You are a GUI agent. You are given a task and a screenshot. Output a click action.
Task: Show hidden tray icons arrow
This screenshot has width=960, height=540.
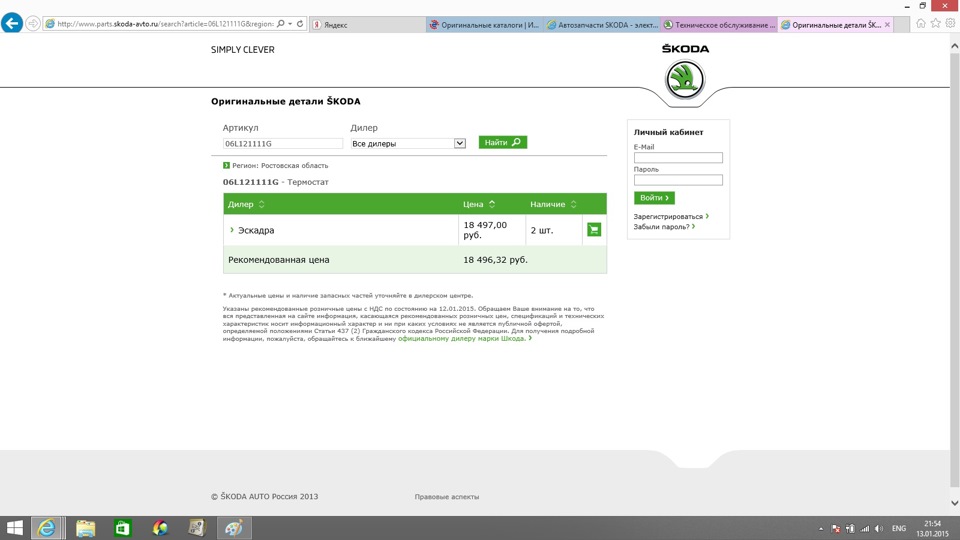pos(821,528)
